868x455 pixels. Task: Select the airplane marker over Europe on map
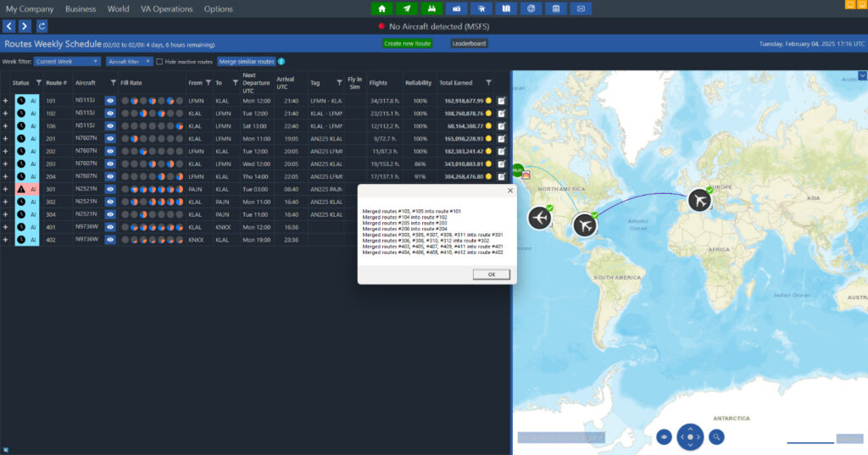(699, 200)
